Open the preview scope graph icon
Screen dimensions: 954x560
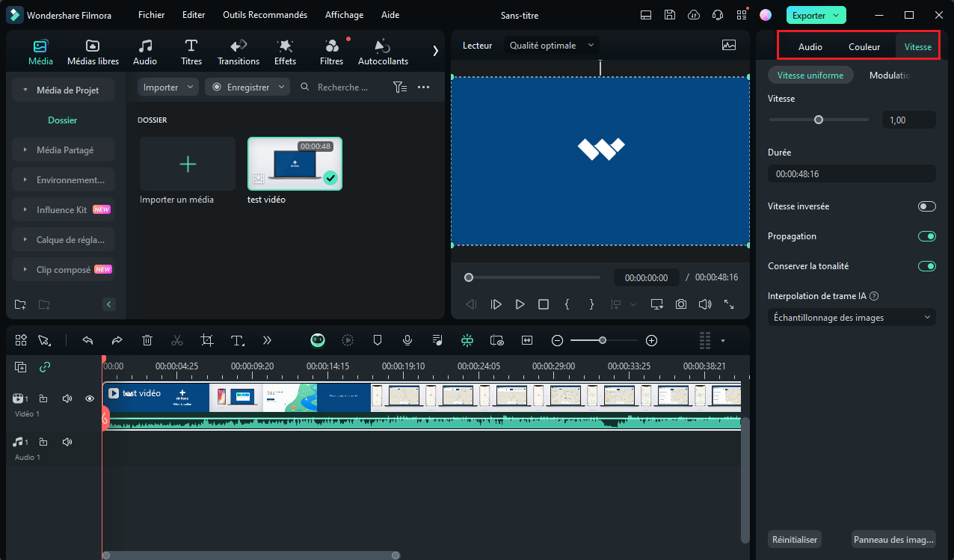coord(729,45)
